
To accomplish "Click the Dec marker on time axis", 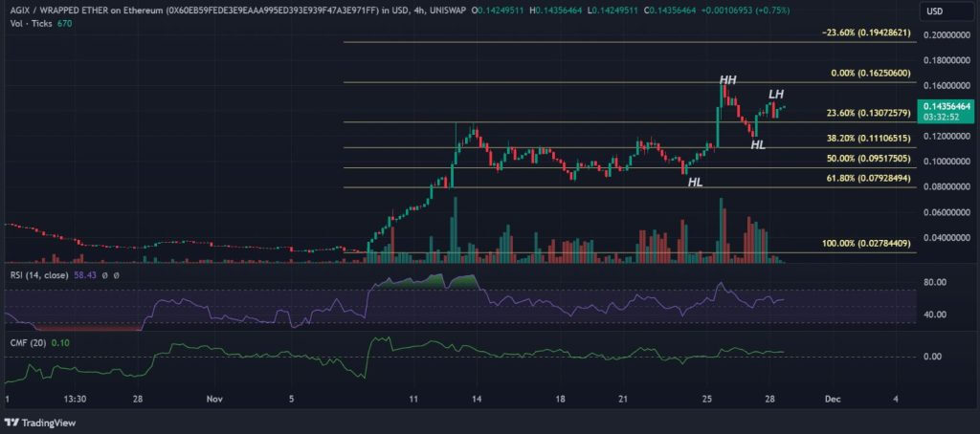I will [833, 399].
